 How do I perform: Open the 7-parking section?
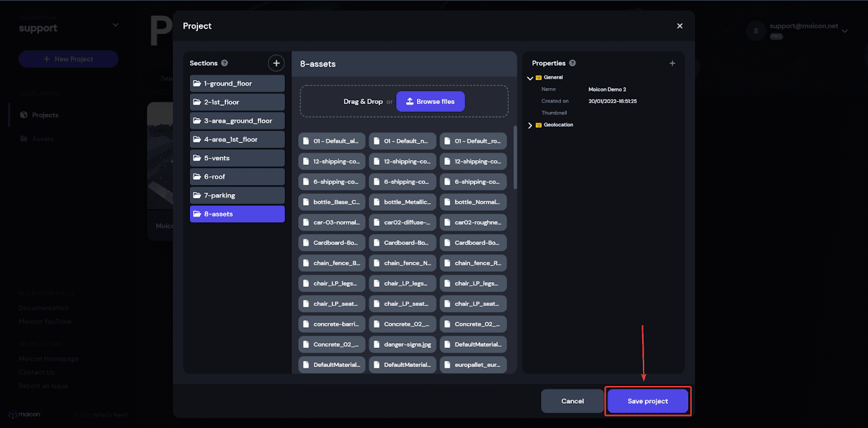coord(237,195)
